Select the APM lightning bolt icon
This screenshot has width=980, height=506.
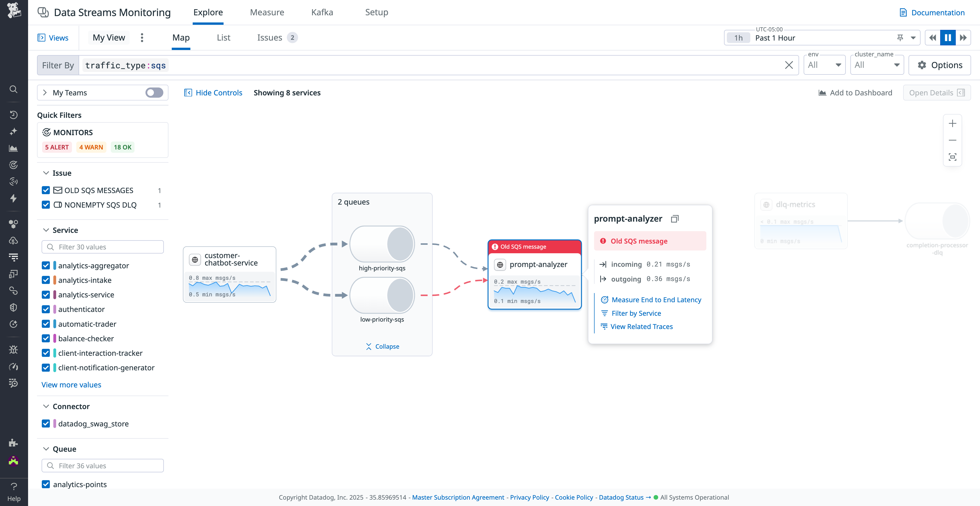pyautogui.click(x=14, y=198)
